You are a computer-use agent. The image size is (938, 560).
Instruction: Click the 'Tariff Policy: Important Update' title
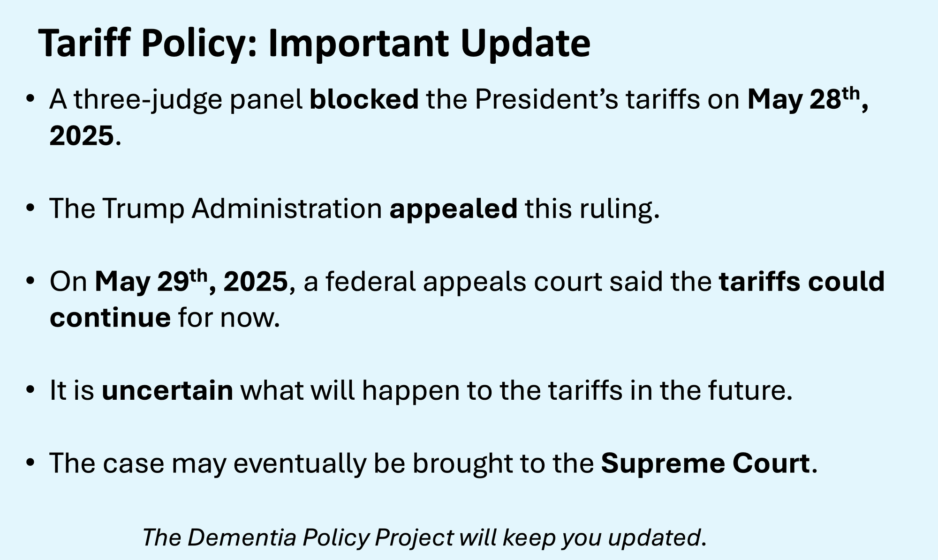tap(314, 43)
